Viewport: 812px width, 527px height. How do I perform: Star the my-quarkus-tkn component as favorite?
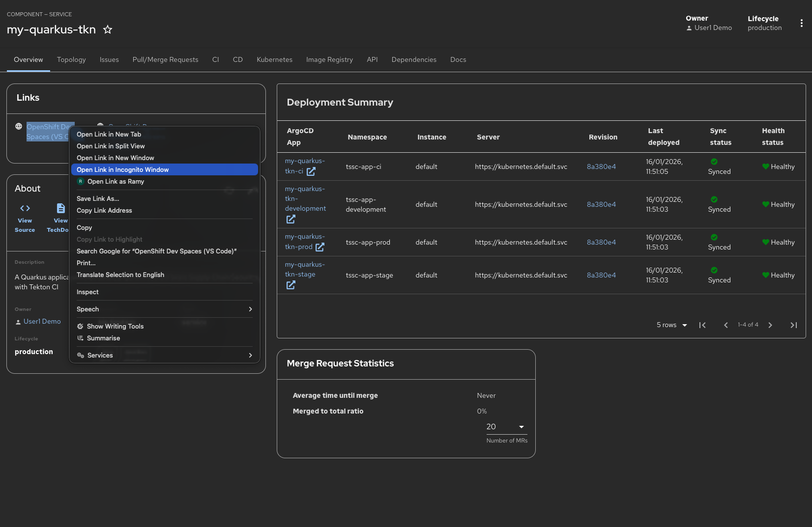[108, 30]
